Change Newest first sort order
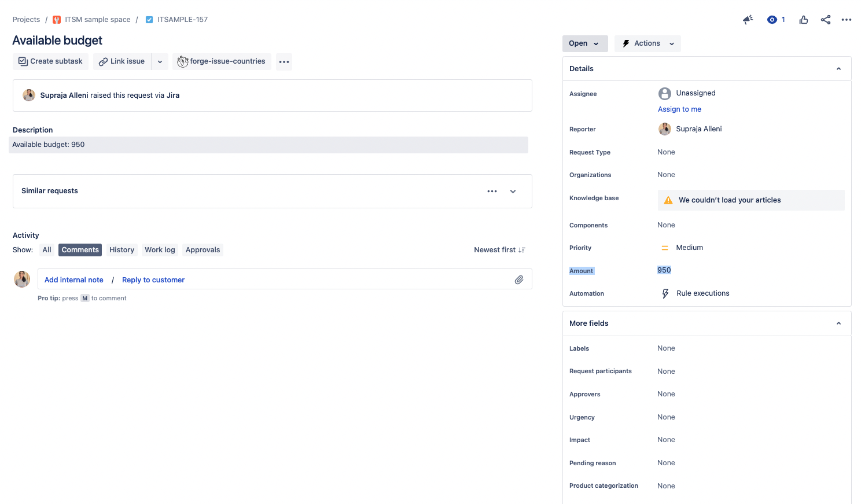 [x=499, y=249]
